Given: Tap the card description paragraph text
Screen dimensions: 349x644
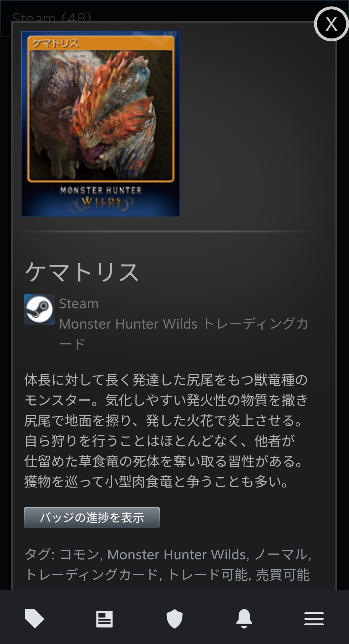Looking at the screenshot, I should click(x=166, y=431).
